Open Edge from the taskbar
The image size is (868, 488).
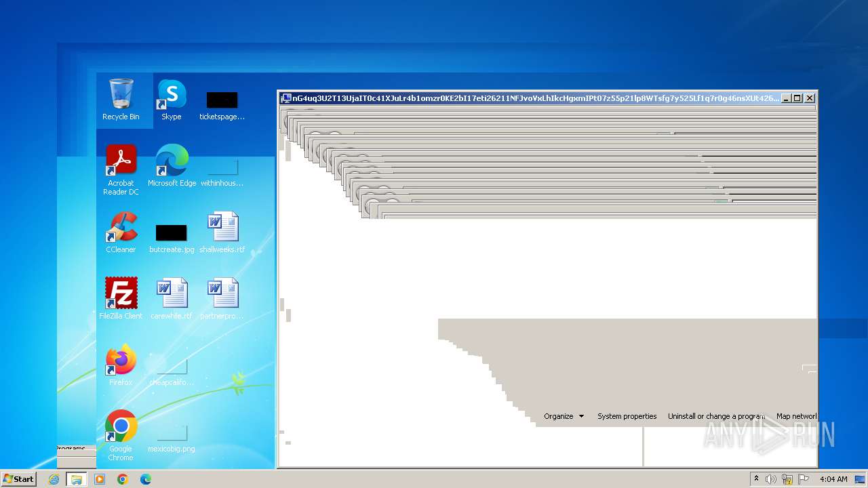[x=146, y=479]
